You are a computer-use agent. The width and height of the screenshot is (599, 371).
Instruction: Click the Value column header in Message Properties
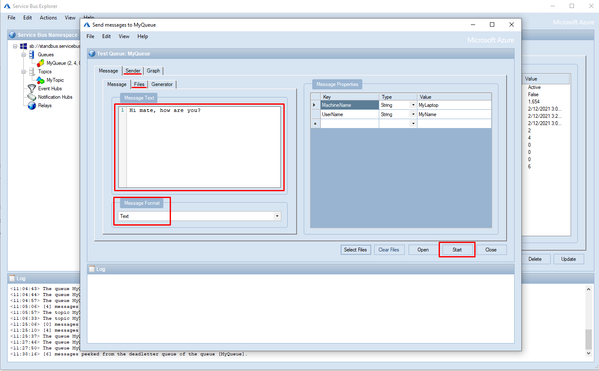[454, 97]
